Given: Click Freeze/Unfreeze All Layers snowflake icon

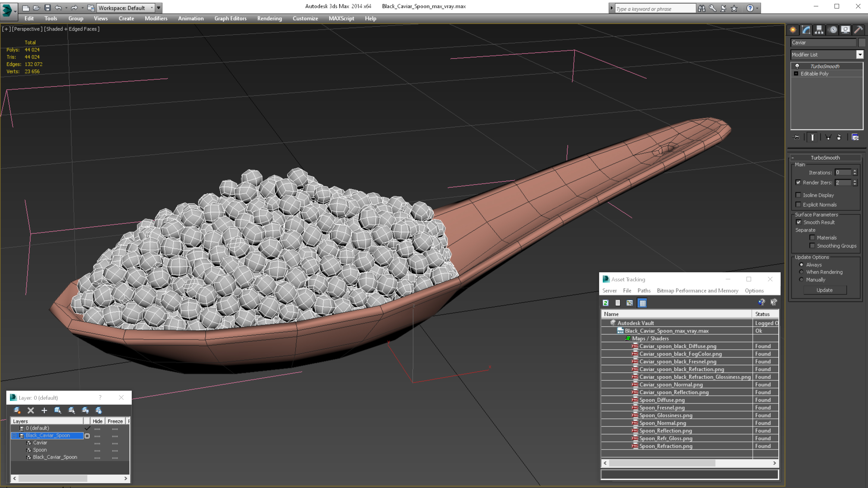Looking at the screenshot, I should coord(99,410).
